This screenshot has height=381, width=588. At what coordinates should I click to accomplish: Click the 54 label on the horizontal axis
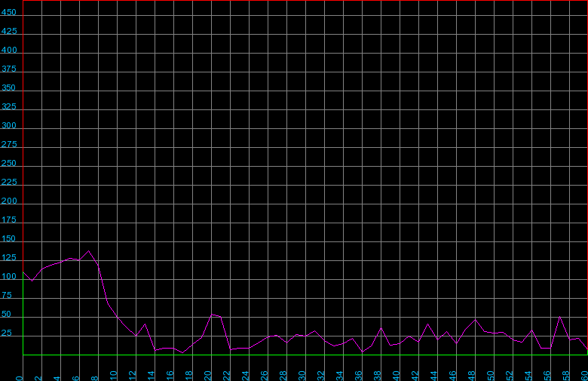[x=528, y=376]
